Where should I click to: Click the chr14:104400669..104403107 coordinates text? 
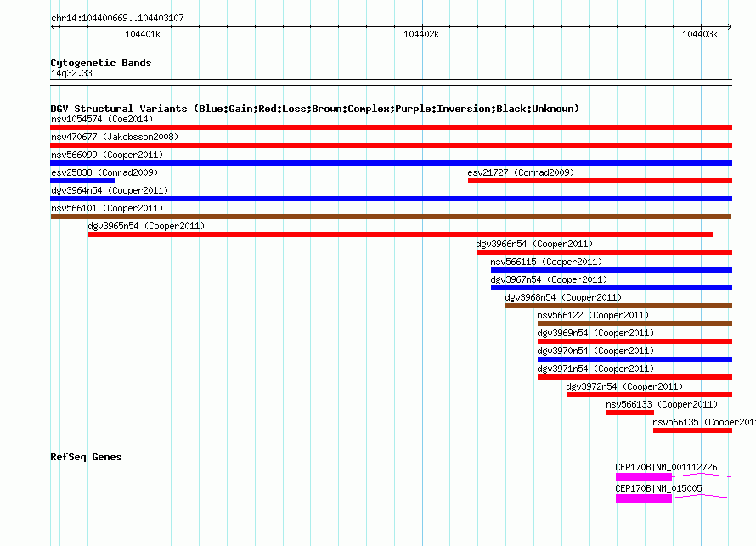[117, 18]
